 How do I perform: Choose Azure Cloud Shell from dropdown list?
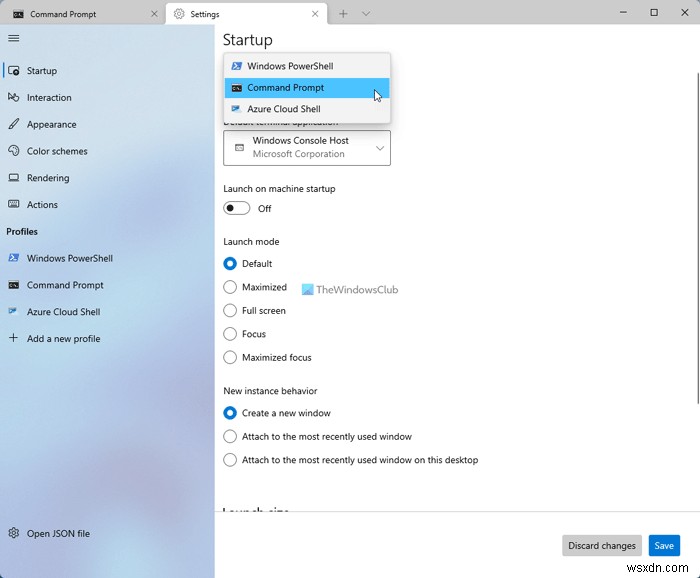(307, 109)
